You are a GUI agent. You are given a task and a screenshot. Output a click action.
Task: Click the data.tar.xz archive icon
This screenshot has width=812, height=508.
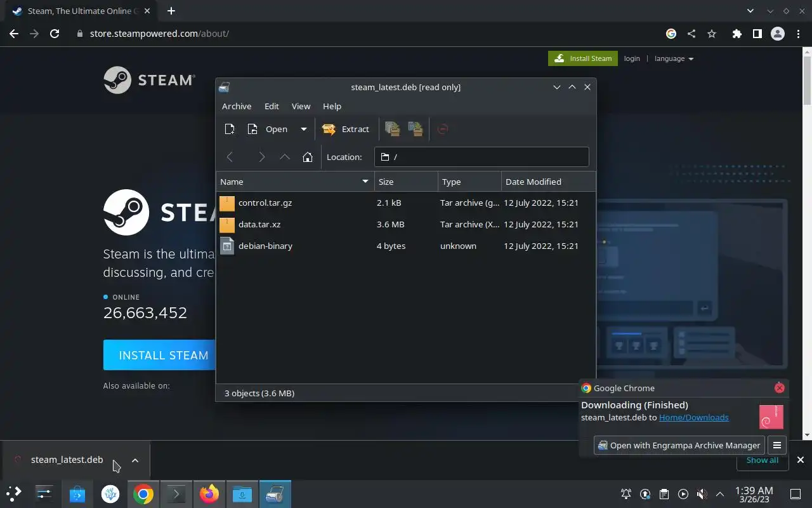[x=227, y=225]
